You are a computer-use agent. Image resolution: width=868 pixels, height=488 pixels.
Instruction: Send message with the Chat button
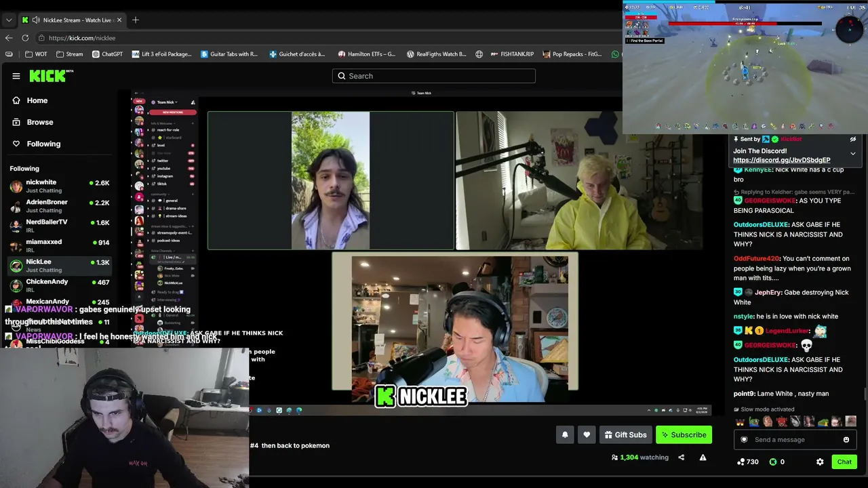(844, 462)
